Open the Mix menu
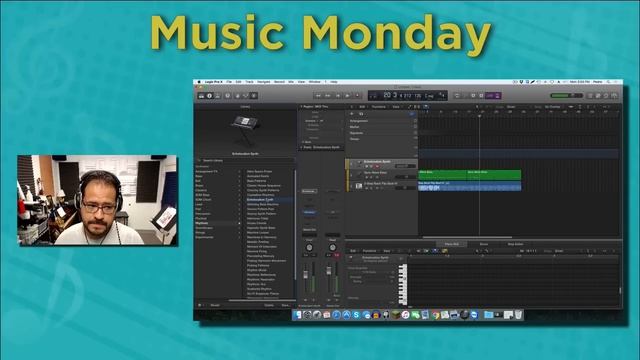640x360 pixels. (291, 82)
